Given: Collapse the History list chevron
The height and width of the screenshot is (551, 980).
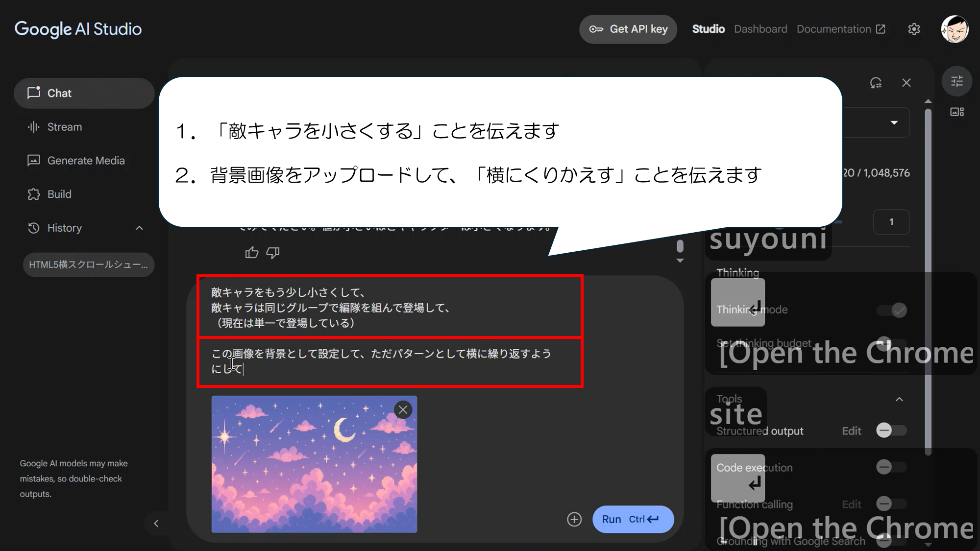Looking at the screenshot, I should (139, 228).
